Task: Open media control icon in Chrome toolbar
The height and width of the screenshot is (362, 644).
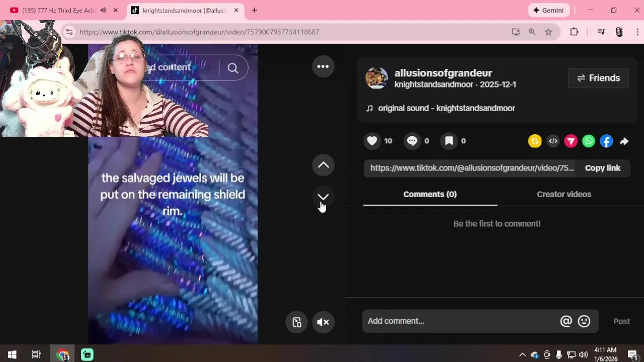Action: 601,32
